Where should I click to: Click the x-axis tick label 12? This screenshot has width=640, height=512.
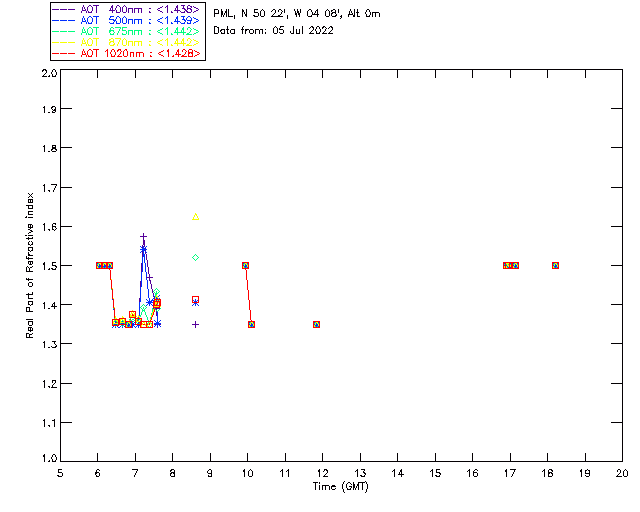[322, 473]
